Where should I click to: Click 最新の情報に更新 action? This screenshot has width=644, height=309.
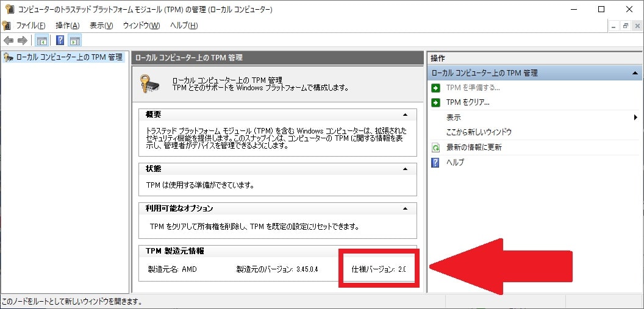pos(474,147)
